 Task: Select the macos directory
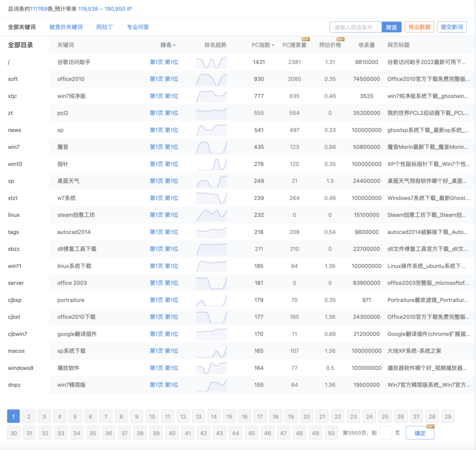pos(16,351)
